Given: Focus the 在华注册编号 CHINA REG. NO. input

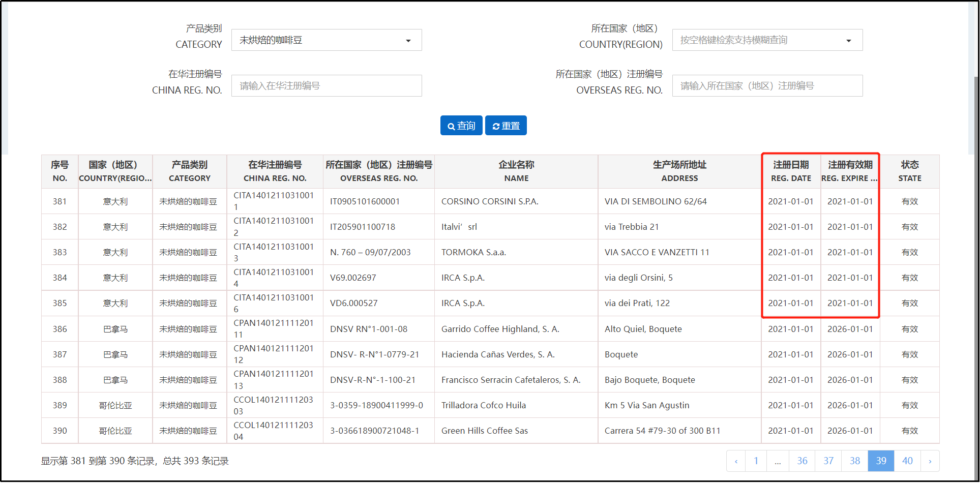Looking at the screenshot, I should point(326,86).
